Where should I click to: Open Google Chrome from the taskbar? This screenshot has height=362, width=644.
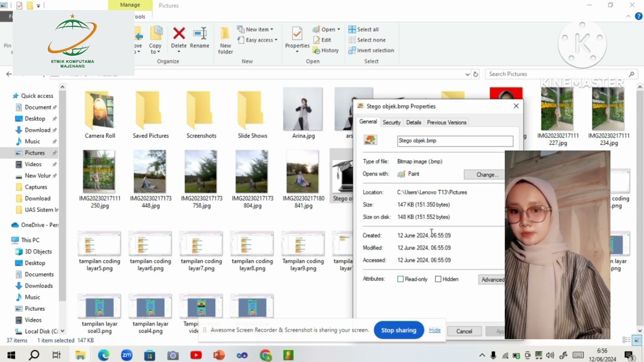pos(266,355)
